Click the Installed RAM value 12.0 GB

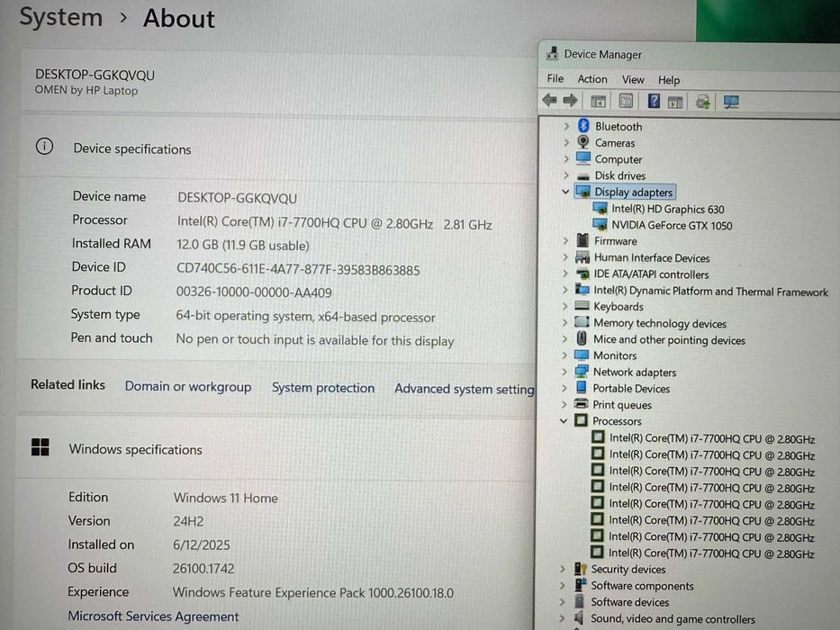tap(243, 246)
